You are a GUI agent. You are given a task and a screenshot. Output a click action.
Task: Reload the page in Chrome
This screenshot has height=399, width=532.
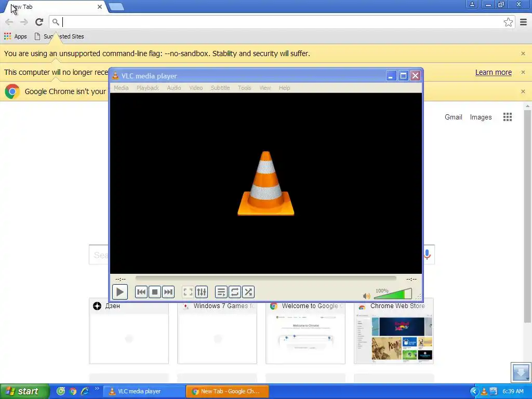click(x=39, y=22)
